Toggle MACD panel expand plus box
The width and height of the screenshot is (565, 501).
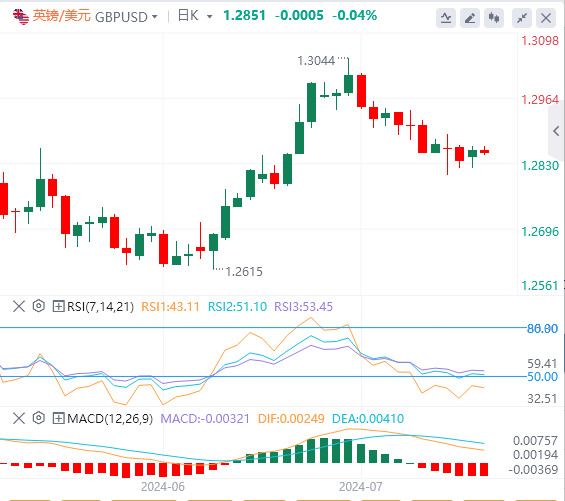coord(58,418)
